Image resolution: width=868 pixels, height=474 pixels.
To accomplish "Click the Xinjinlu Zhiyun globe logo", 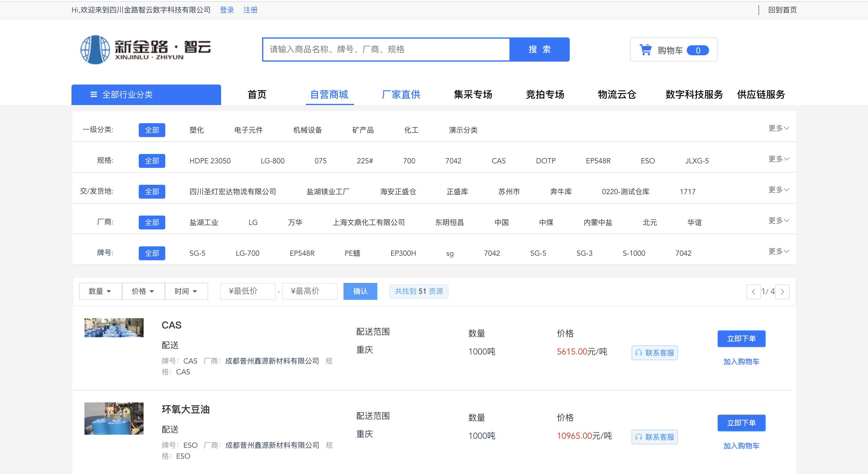I will pos(95,49).
